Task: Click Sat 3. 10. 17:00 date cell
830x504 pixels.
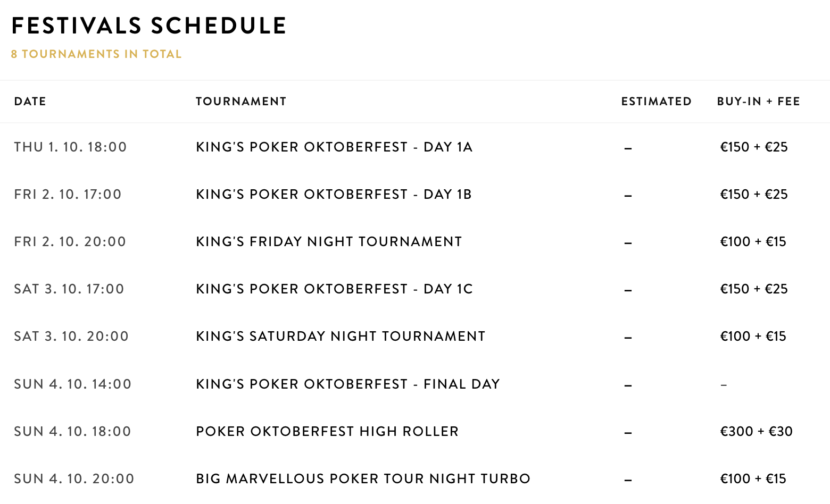Action: pos(69,289)
